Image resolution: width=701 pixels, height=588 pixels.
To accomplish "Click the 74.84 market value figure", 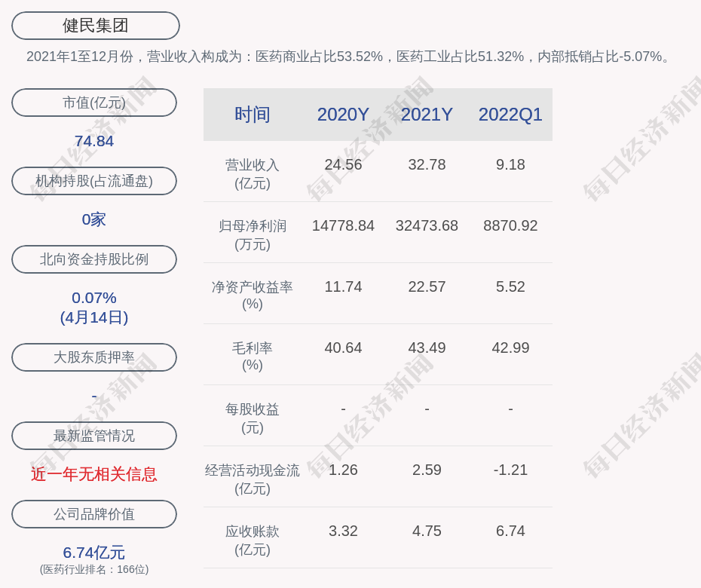I will pyautogui.click(x=94, y=141).
